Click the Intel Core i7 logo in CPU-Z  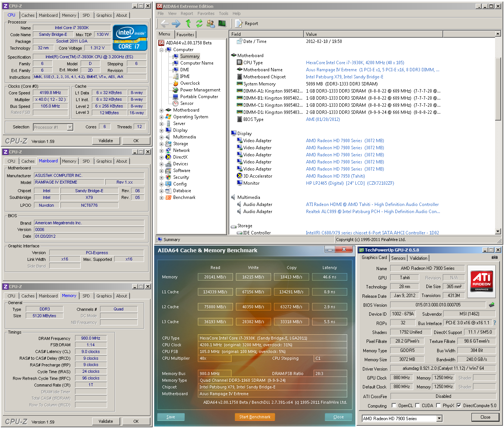point(130,38)
